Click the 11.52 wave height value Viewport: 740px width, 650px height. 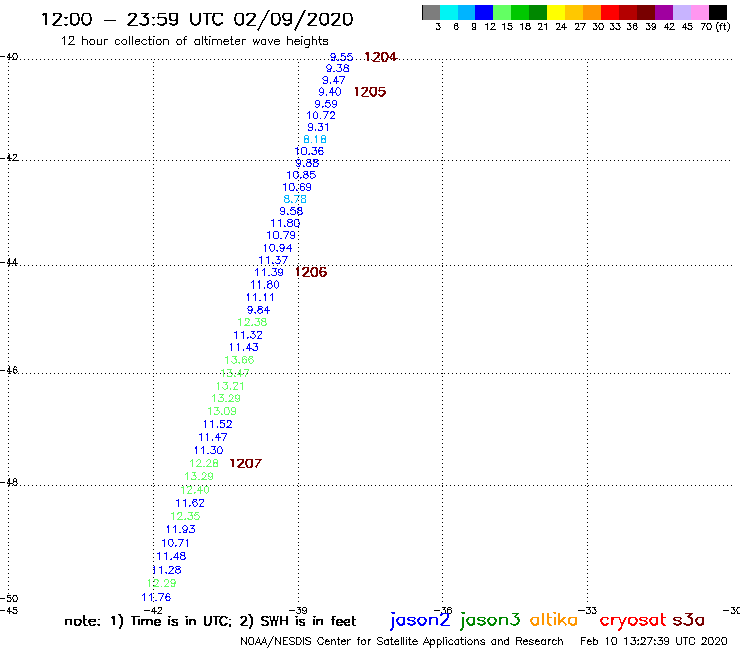(218, 424)
